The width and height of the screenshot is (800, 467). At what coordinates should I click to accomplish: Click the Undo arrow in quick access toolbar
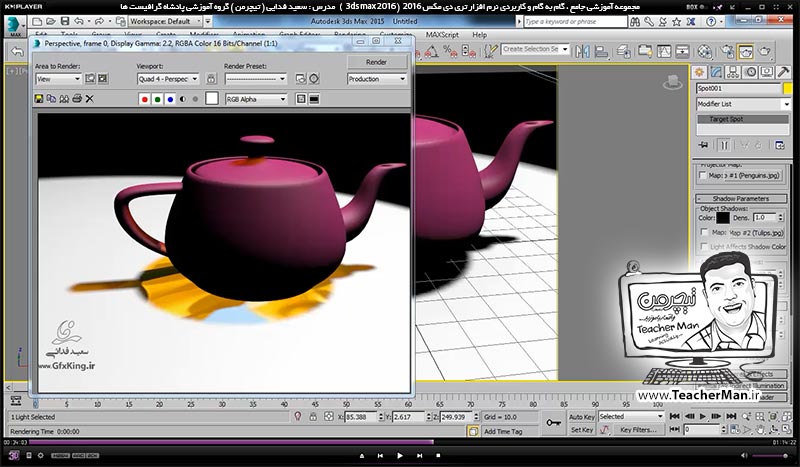[79, 21]
